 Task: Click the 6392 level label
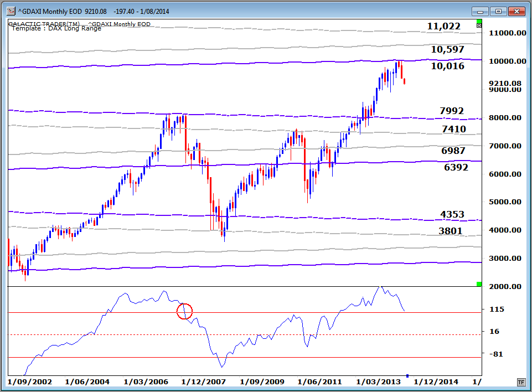tap(456, 167)
